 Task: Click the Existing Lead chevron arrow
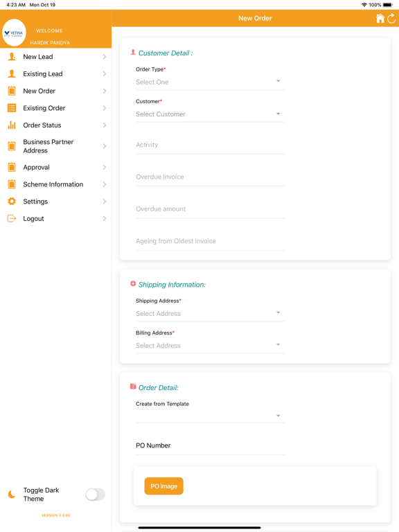[x=105, y=74]
